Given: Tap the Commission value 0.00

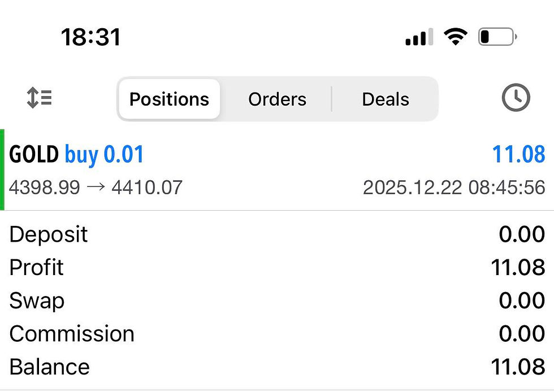Looking at the screenshot, I should (x=521, y=334).
